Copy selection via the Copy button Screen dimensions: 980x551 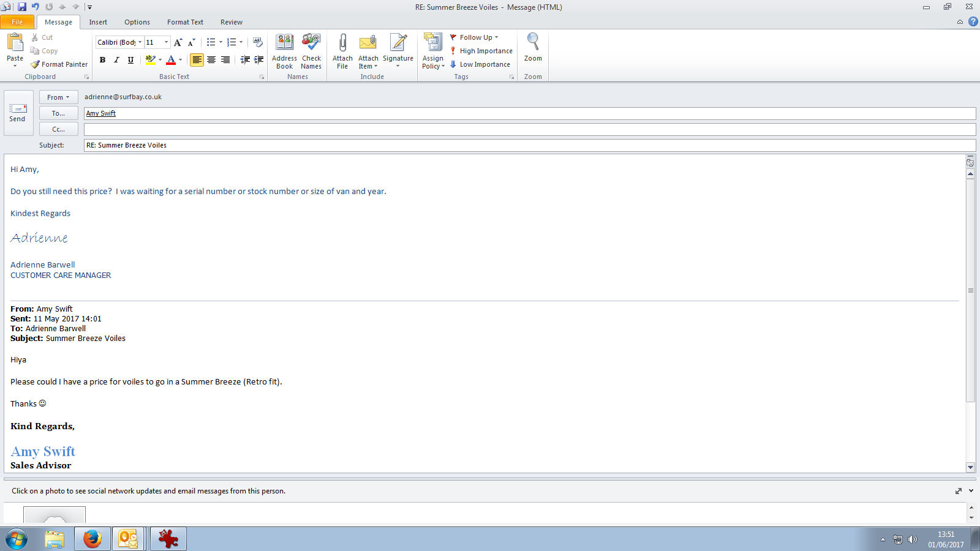(x=44, y=51)
